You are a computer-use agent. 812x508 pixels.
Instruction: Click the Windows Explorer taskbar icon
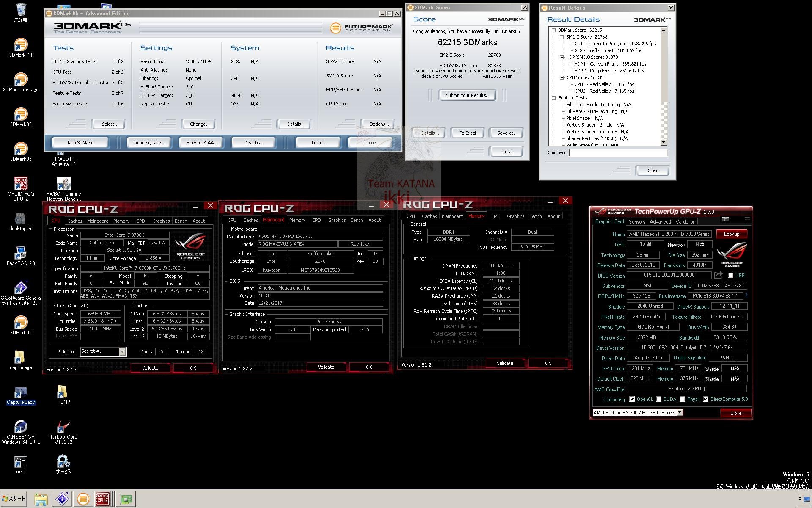tap(41, 499)
